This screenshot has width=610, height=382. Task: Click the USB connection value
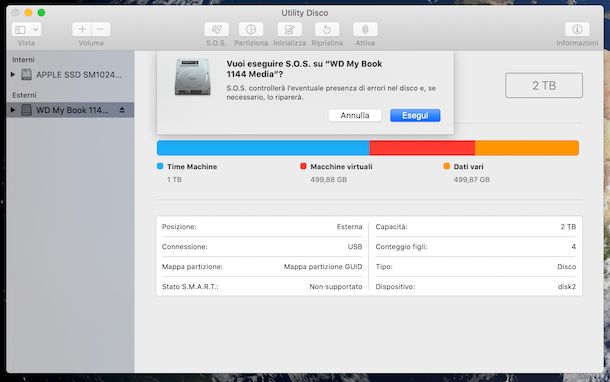click(355, 247)
